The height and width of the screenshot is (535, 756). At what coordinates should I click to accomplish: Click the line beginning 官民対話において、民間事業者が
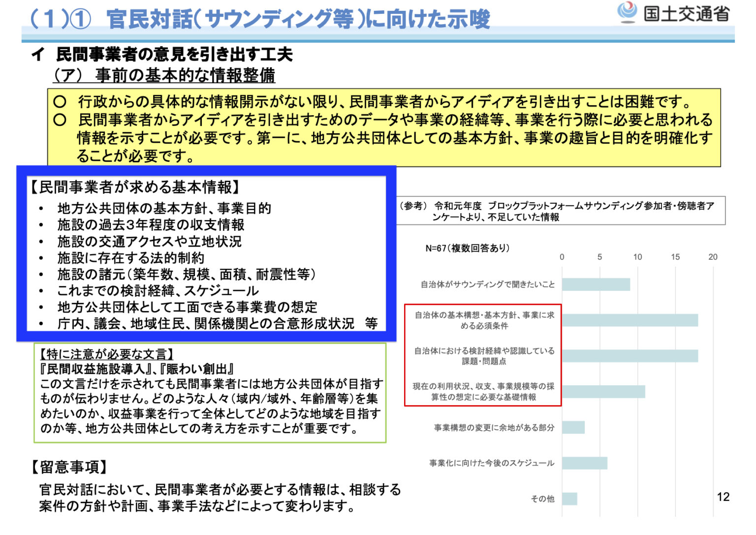pos(220,490)
